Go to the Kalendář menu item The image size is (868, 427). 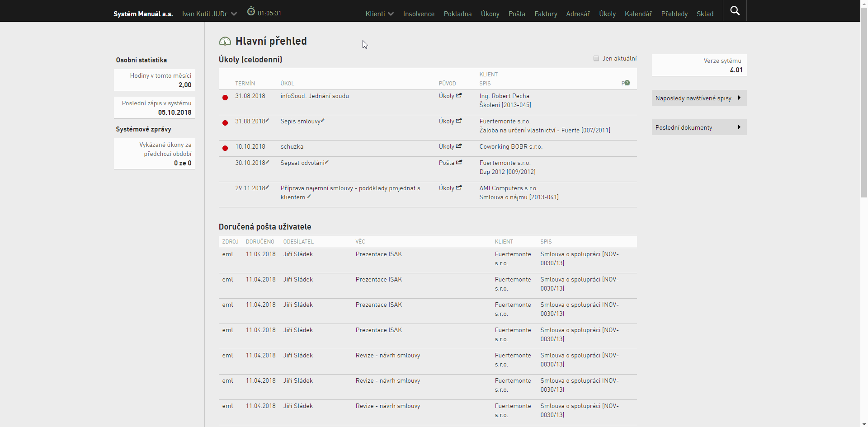[x=638, y=14]
